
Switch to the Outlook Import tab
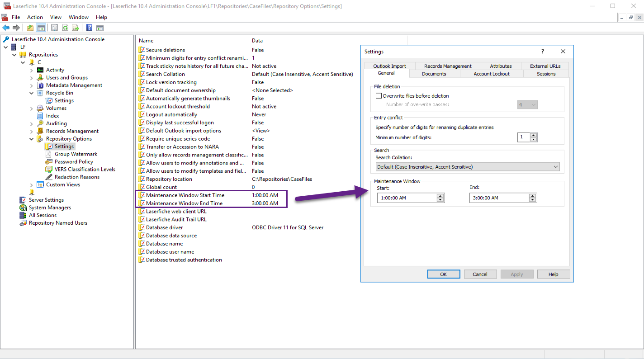click(390, 66)
